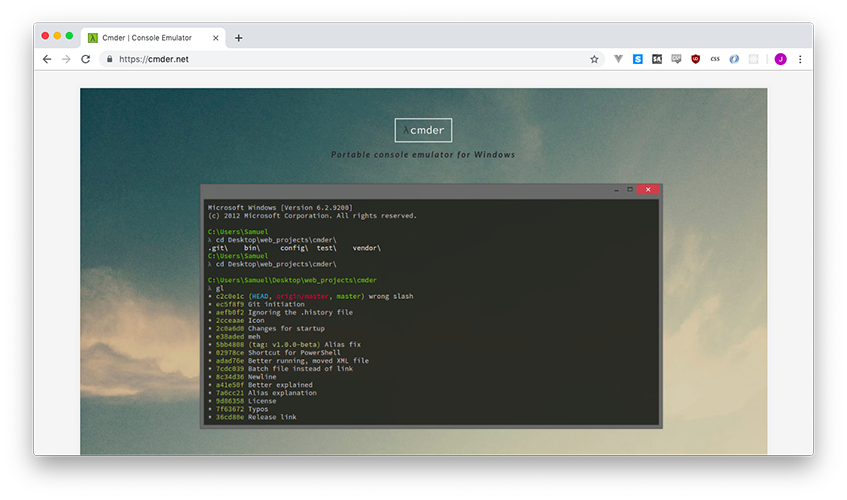Click 'Portable console emulator for Windows' tagline
The height and width of the screenshot is (500, 847).
pos(423,154)
